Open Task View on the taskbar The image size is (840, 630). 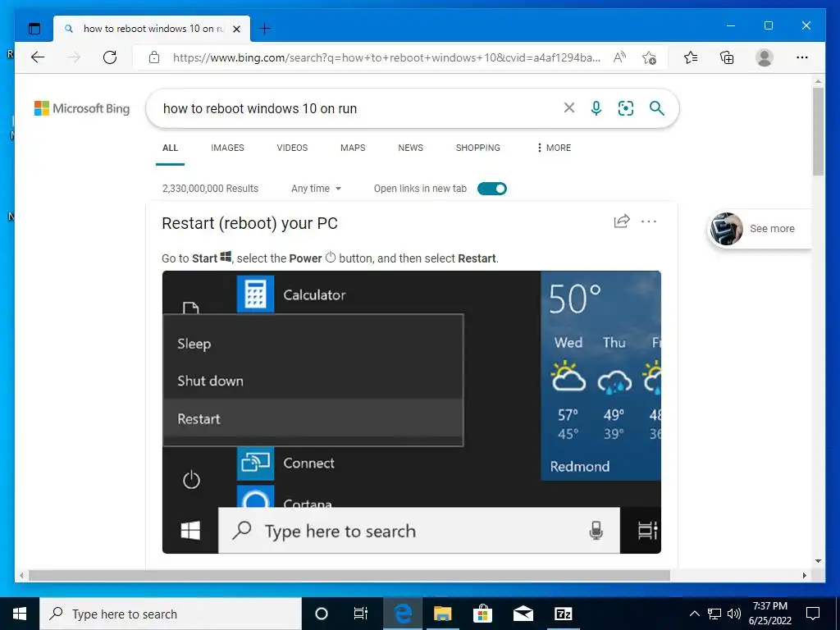point(361,614)
